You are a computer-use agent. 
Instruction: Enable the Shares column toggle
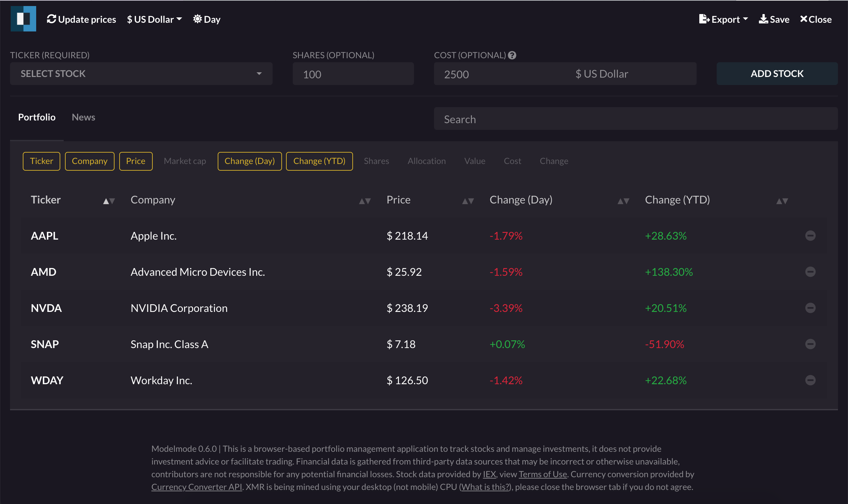[376, 161]
